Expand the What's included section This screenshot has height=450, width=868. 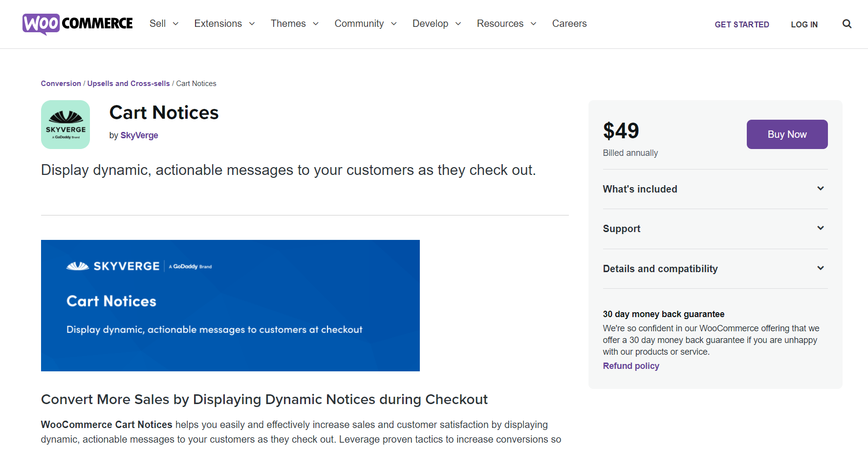point(715,189)
